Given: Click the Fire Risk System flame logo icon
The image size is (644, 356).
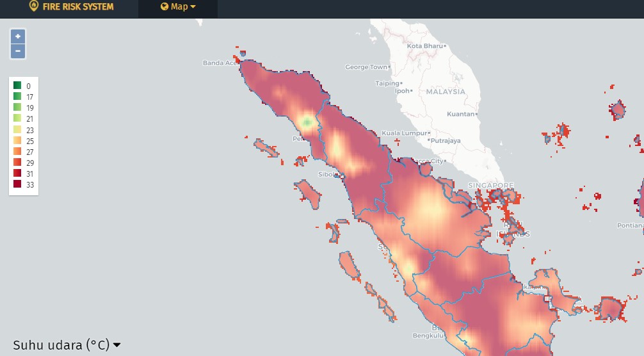Looking at the screenshot, I should [34, 6].
